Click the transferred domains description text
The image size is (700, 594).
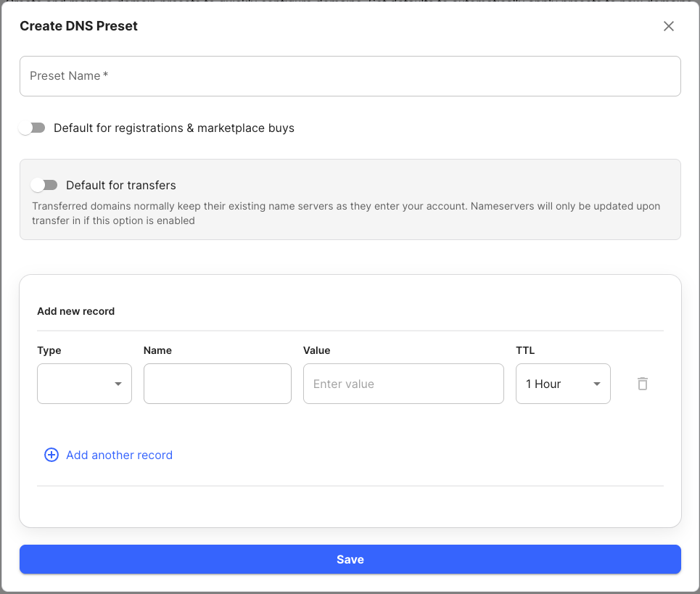(x=346, y=213)
